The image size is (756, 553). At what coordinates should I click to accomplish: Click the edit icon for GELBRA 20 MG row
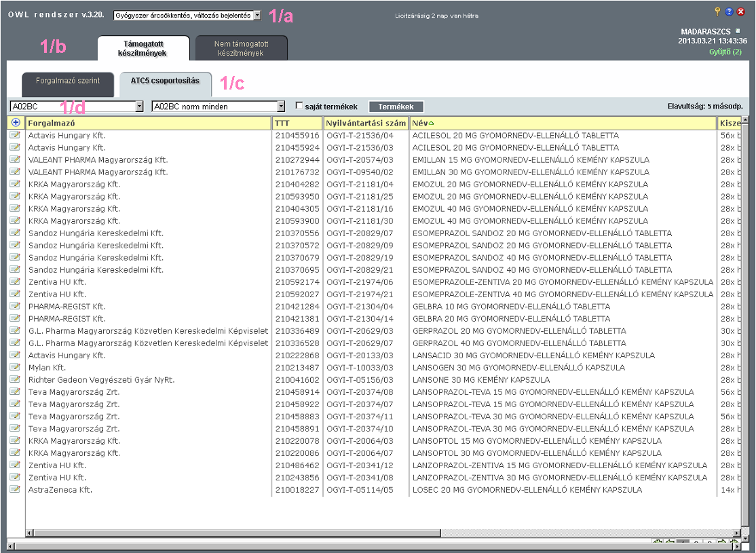tap(15, 318)
